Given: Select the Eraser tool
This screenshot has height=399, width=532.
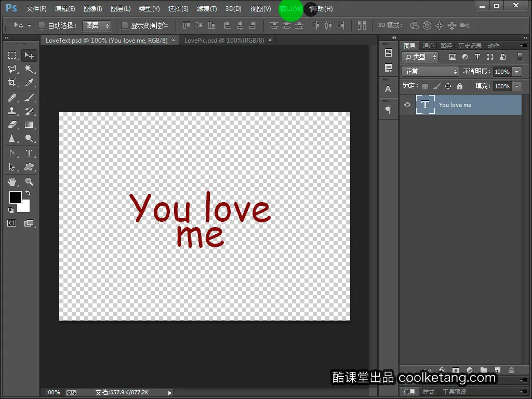Looking at the screenshot, I should 12,125.
